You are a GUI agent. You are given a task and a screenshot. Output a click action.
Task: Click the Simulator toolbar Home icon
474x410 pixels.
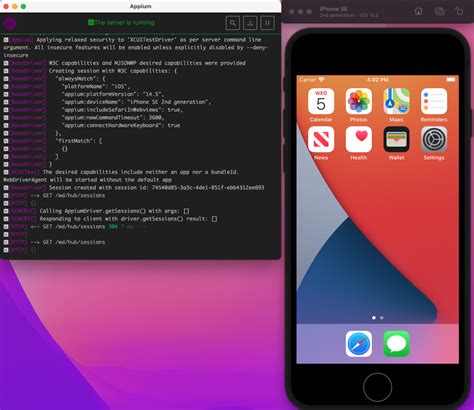(x=418, y=11)
